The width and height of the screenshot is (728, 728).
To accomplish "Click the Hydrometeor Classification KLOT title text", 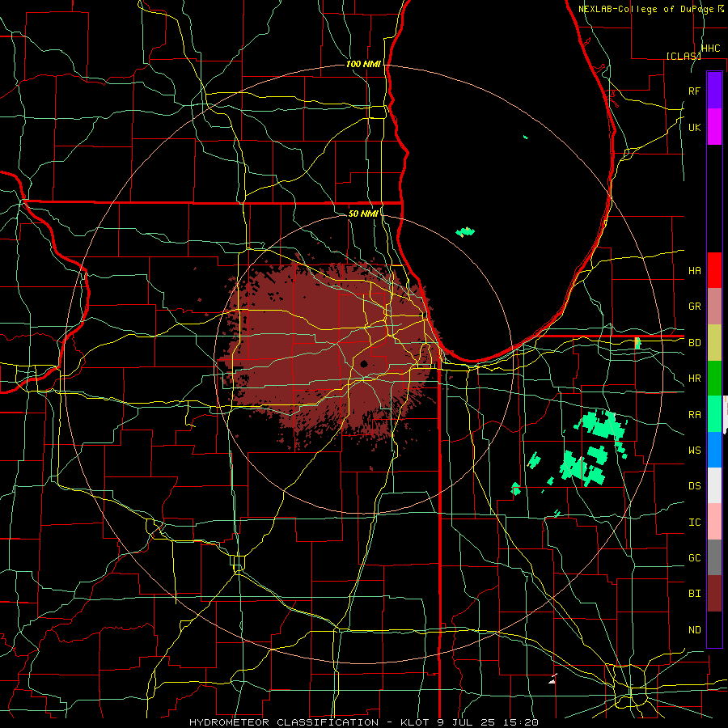I will pos(363,722).
